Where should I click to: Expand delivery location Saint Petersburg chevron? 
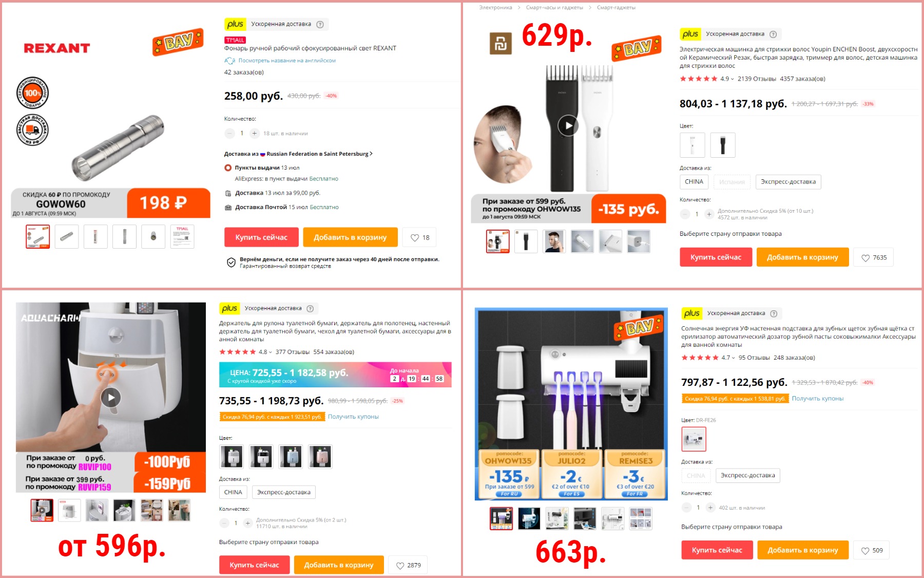371,154
